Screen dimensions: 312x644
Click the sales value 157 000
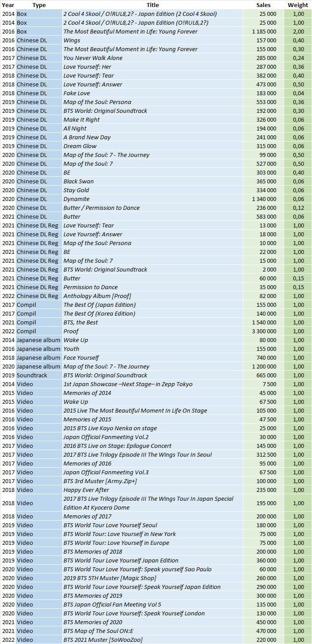[x=266, y=40]
